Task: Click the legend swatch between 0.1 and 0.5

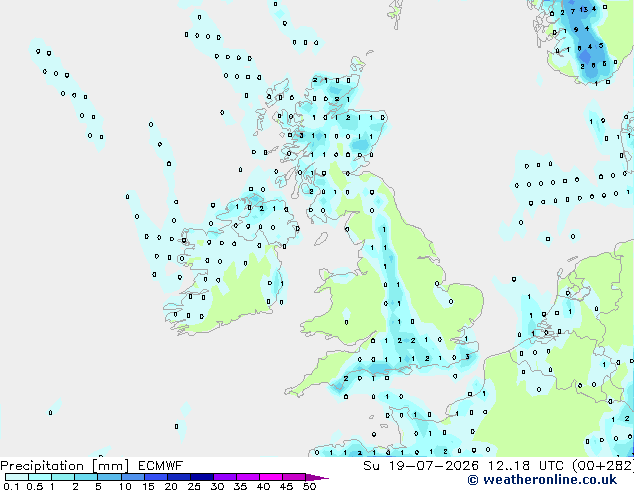Action: [x=17, y=477]
